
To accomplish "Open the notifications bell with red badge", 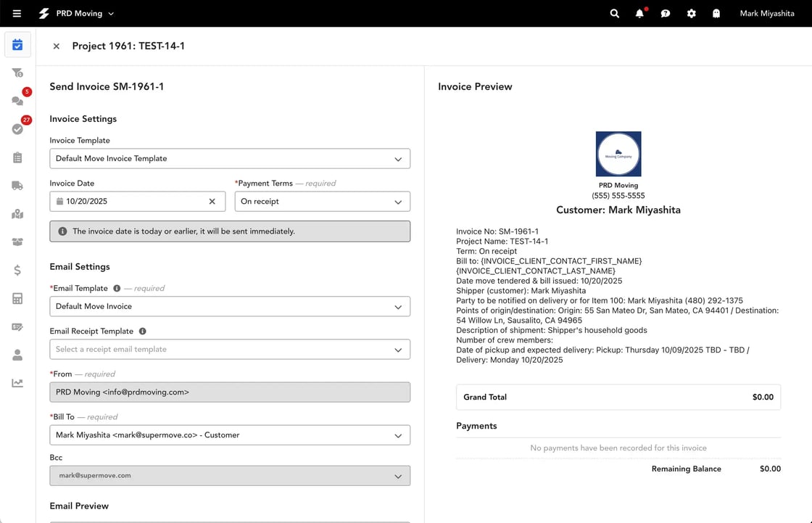I will coord(639,13).
